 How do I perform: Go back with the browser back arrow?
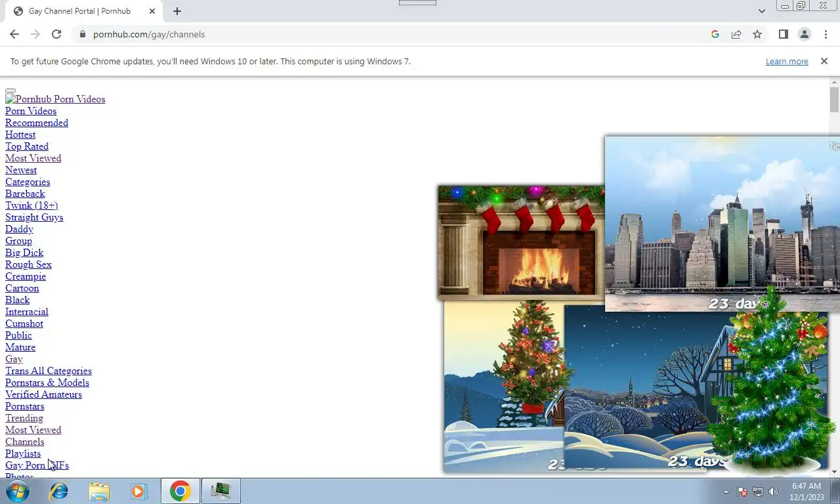[x=14, y=34]
